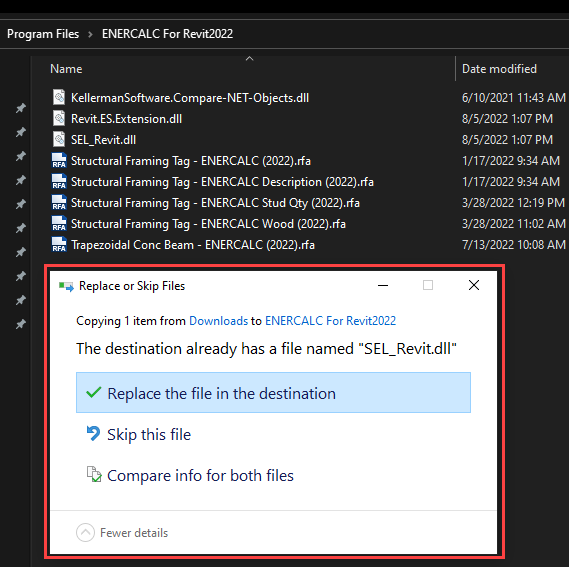Screen dimensions: 569x567
Task: Open the Downloads source folder link
Action: (x=218, y=321)
